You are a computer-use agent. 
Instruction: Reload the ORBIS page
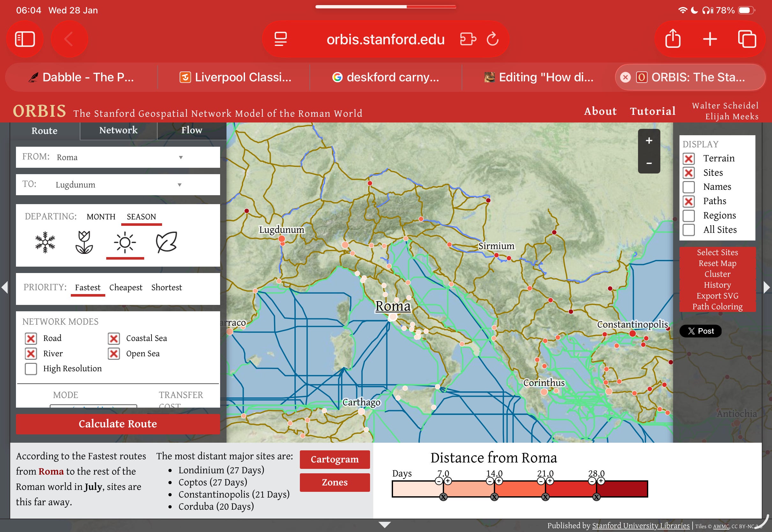tap(493, 39)
